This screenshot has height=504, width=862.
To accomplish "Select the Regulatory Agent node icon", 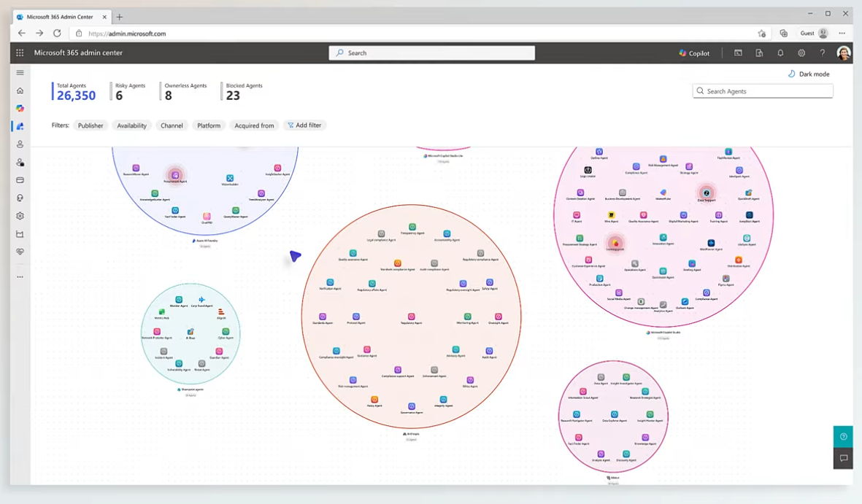I will point(412,317).
